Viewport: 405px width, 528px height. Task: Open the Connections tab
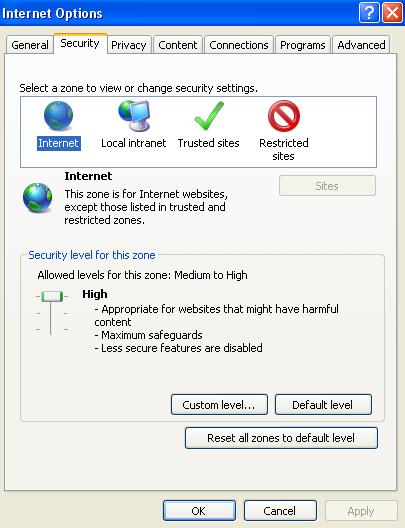[239, 45]
